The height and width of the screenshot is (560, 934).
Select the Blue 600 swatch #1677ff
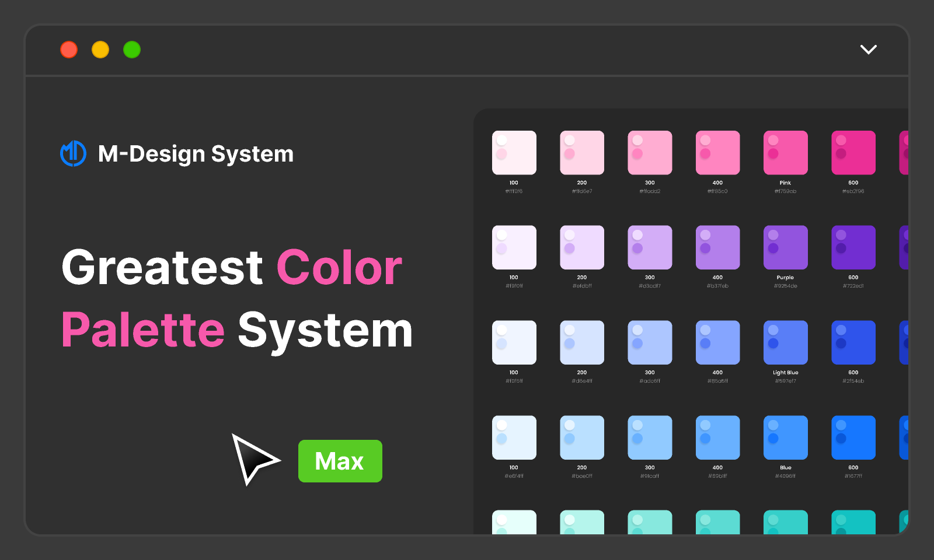tap(853, 437)
